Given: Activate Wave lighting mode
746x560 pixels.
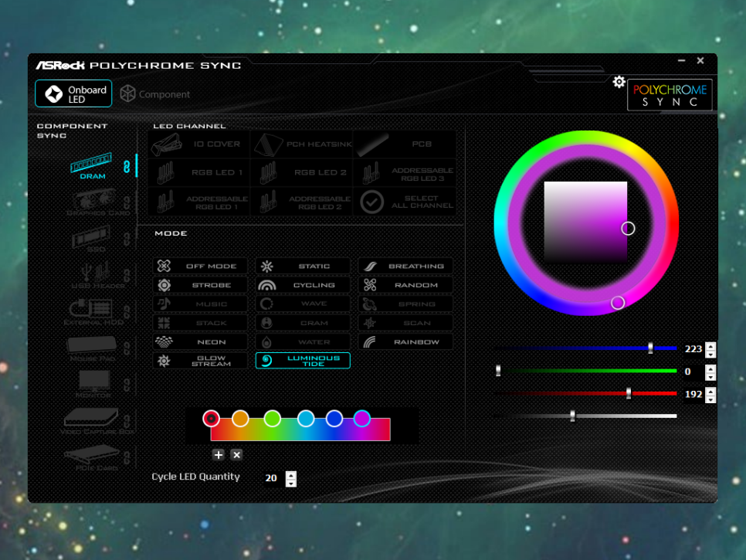Looking at the screenshot, I should 303,304.
